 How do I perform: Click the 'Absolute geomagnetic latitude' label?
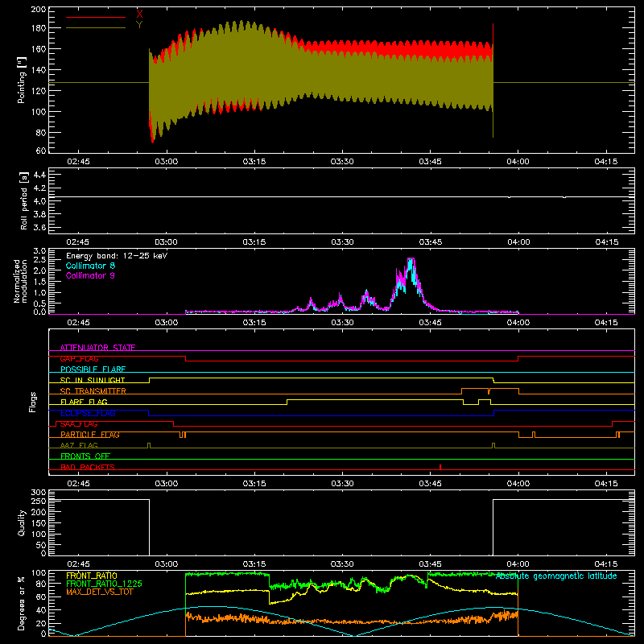556,576
